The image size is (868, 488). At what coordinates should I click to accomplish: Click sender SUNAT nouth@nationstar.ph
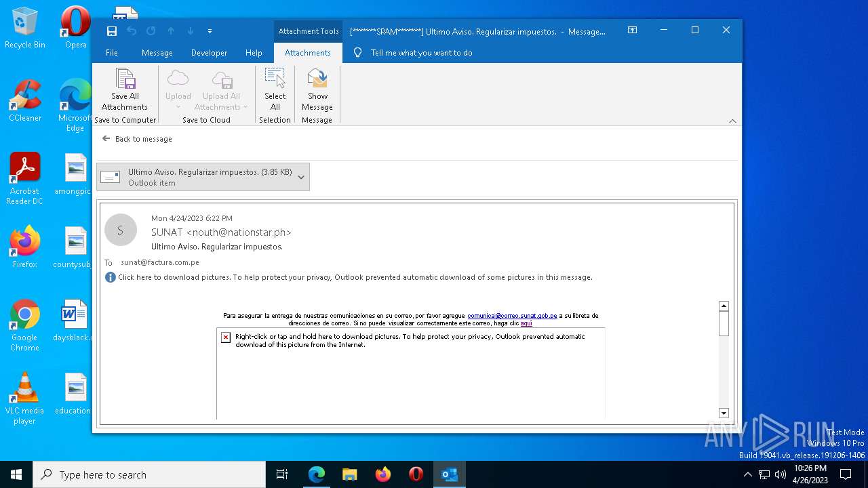click(221, 232)
